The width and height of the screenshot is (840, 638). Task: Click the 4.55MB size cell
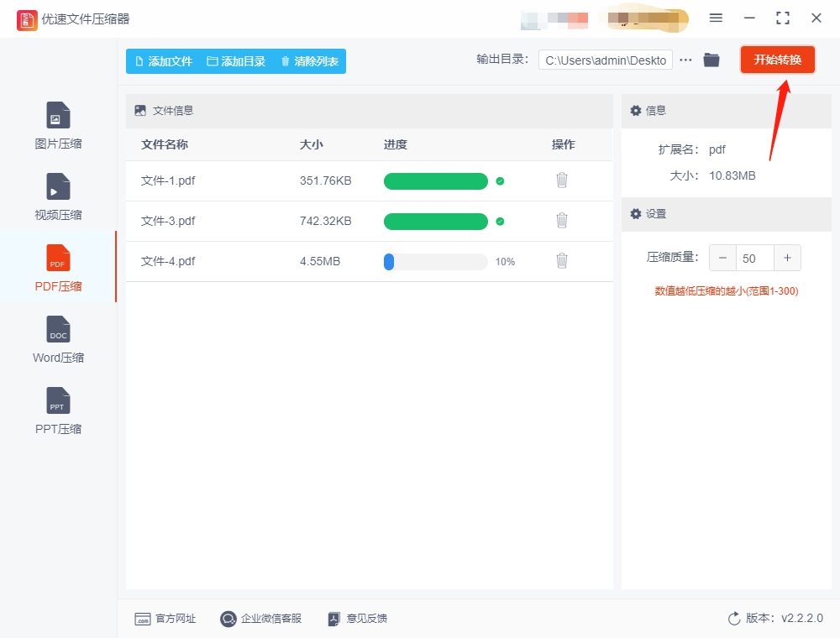(320, 261)
